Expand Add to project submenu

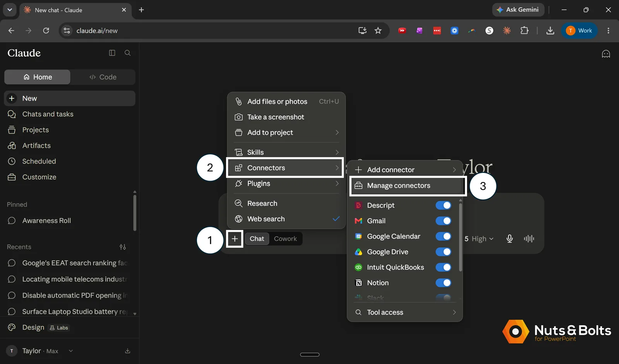[286, 132]
